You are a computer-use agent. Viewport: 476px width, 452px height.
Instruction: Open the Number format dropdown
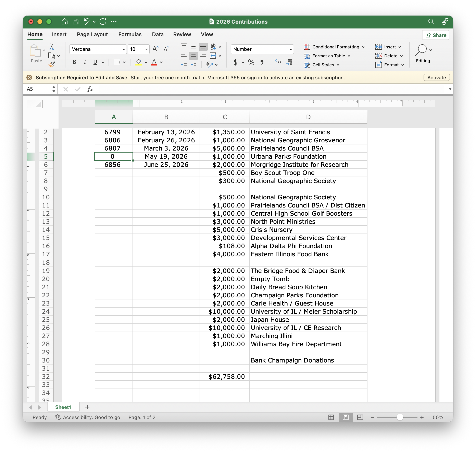coord(291,49)
